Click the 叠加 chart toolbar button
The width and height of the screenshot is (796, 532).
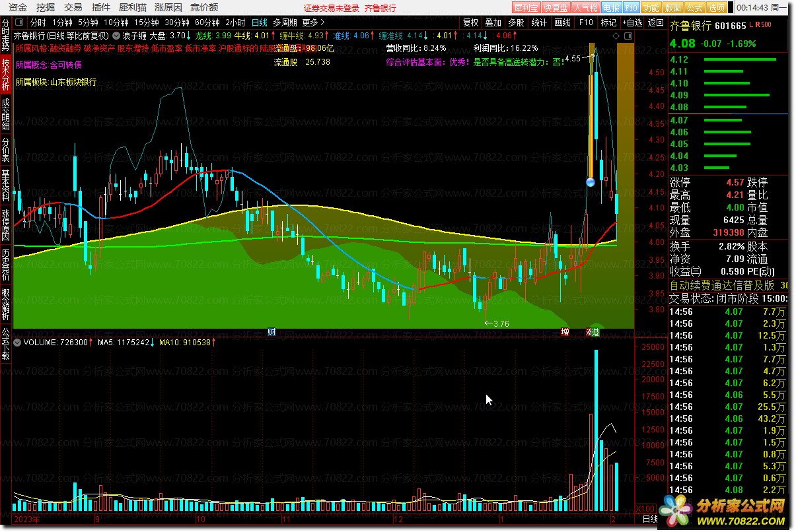(x=493, y=22)
